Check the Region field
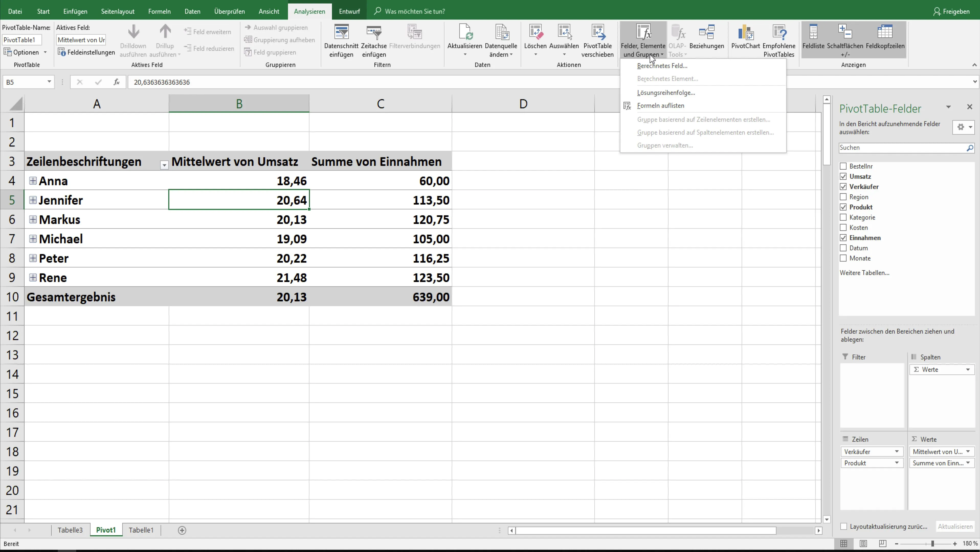 click(843, 197)
